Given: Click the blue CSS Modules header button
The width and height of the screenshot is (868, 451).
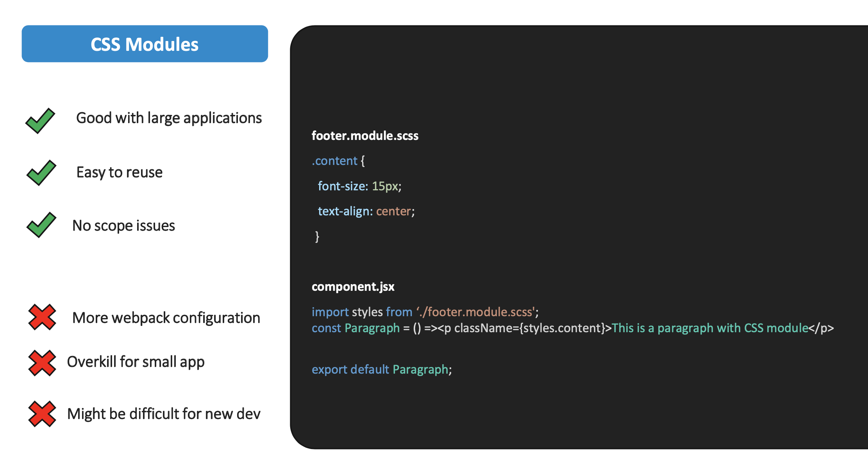Looking at the screenshot, I should (x=145, y=44).
